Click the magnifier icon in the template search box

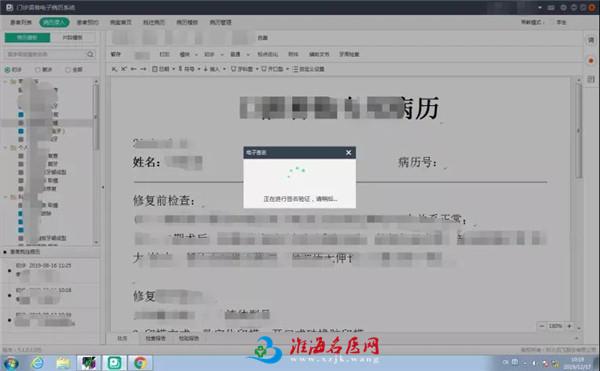click(90, 54)
